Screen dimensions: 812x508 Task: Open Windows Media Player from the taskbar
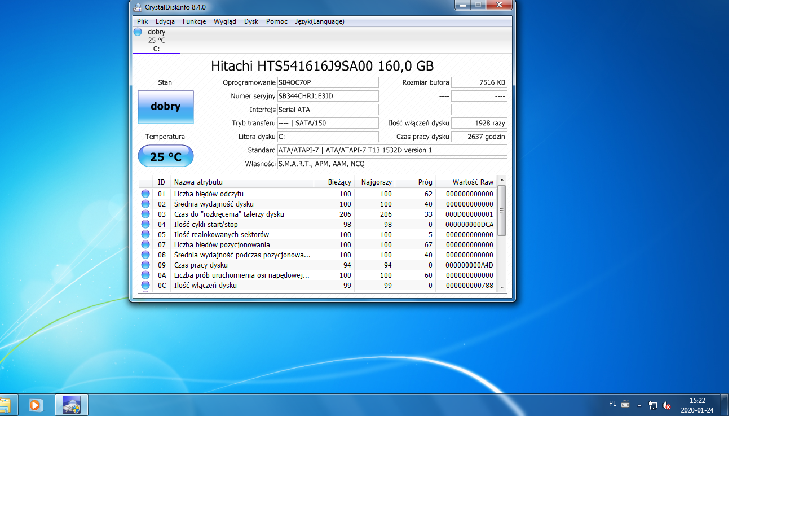point(35,405)
